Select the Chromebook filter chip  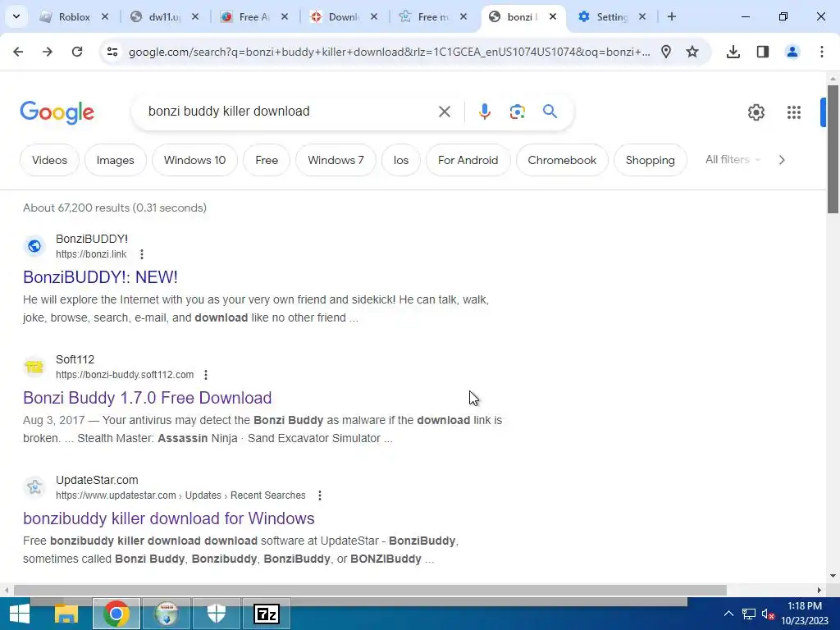point(562,160)
